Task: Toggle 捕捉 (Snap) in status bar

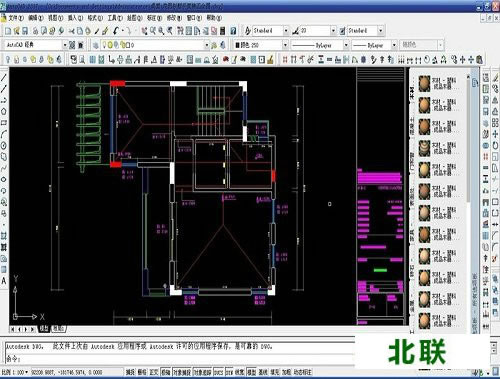Action: pyautogui.click(x=130, y=372)
